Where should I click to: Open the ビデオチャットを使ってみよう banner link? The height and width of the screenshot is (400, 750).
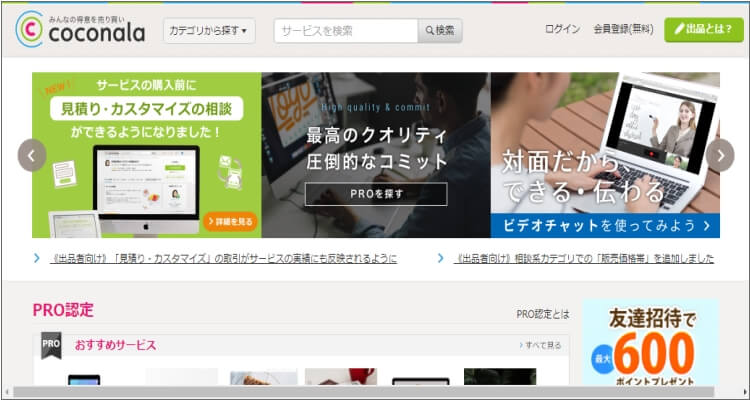click(x=605, y=225)
